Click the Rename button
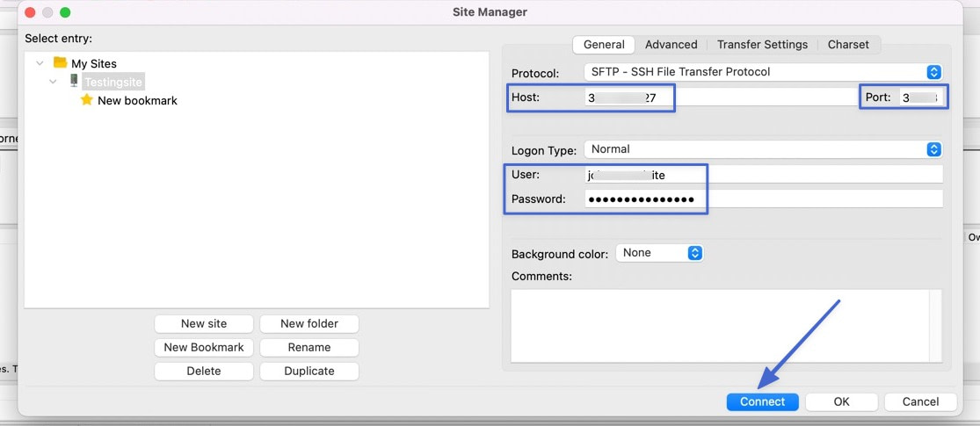980x426 pixels. (x=309, y=347)
